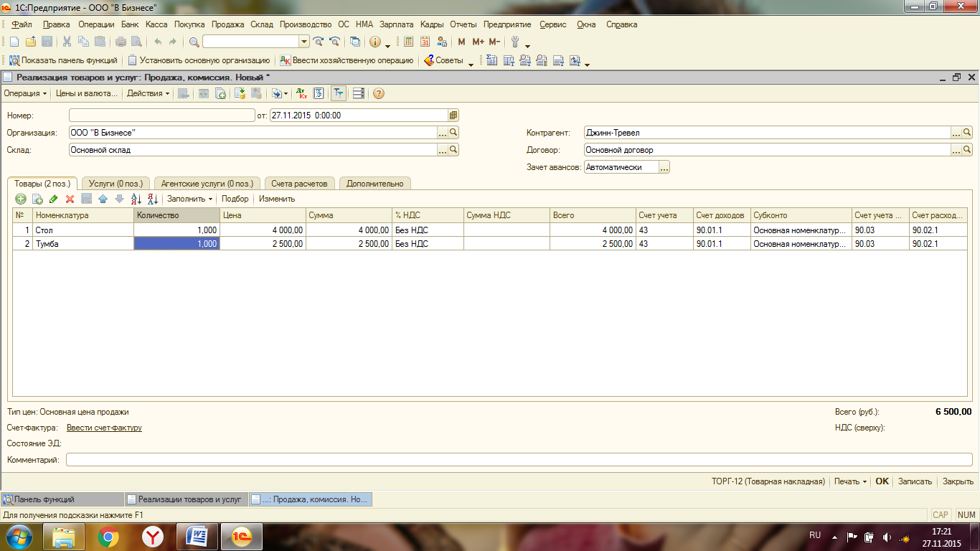Click the OK button
The image size is (980, 551).
(882, 481)
